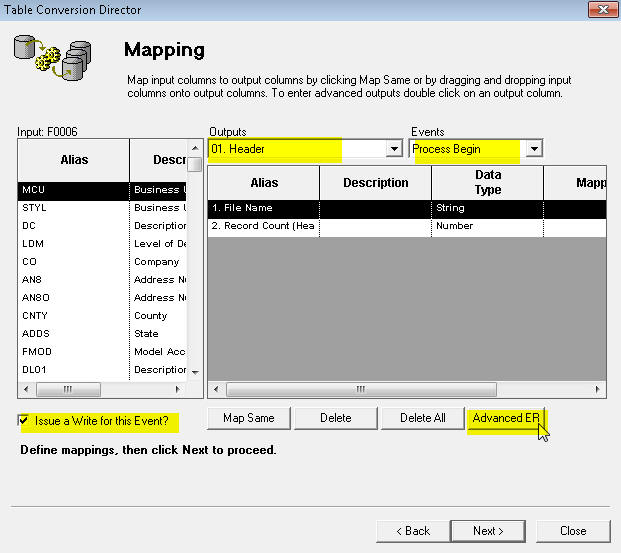Click the output Description column header
621x553 pixels.
375,183
